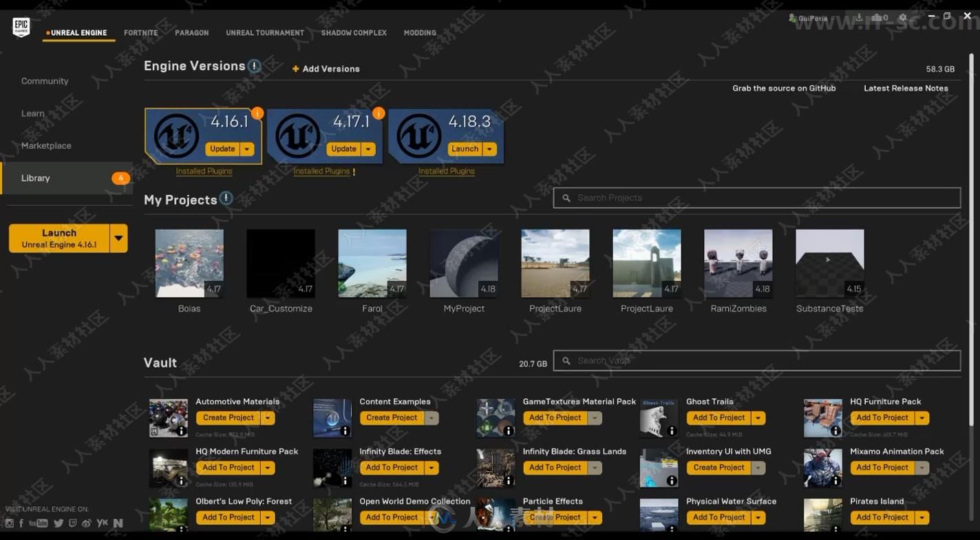Click the orange alert badge on 4.16.1
Image resolution: width=980 pixels, height=540 pixels.
(257, 113)
